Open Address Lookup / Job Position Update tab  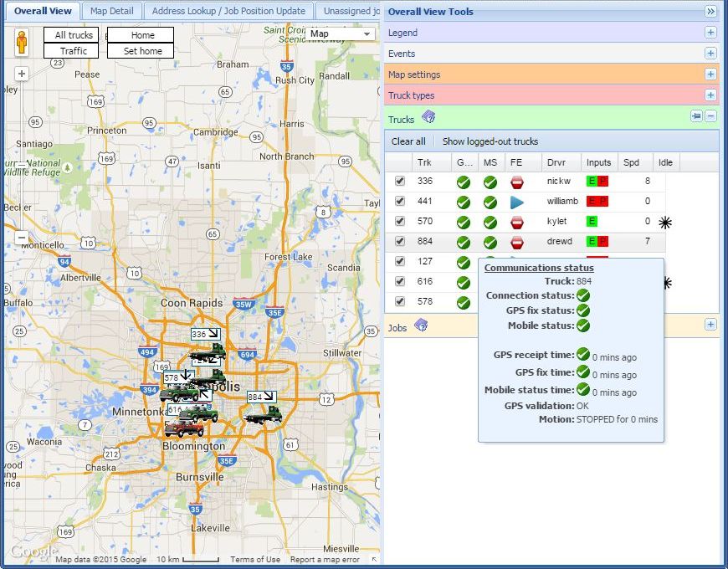coord(228,11)
